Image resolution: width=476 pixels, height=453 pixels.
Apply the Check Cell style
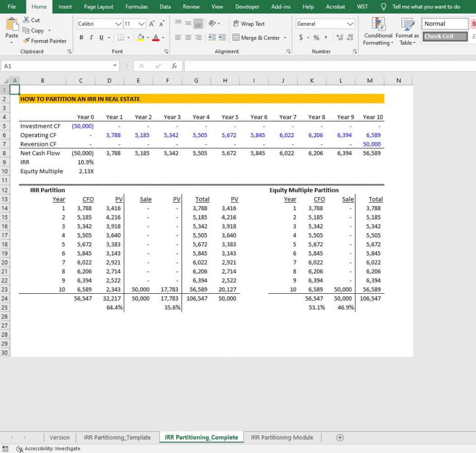pos(439,36)
